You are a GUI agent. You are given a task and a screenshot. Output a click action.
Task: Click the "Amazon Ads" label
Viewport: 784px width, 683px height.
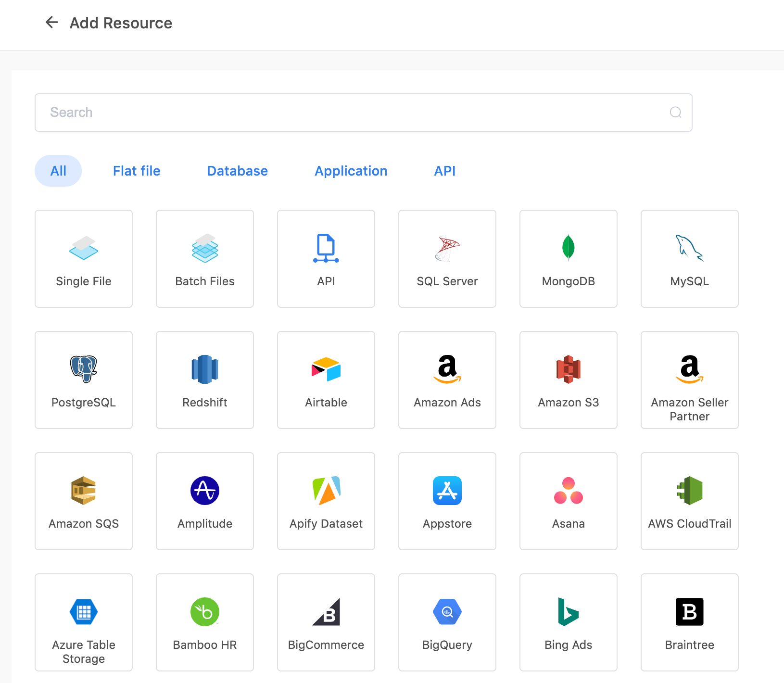click(447, 403)
